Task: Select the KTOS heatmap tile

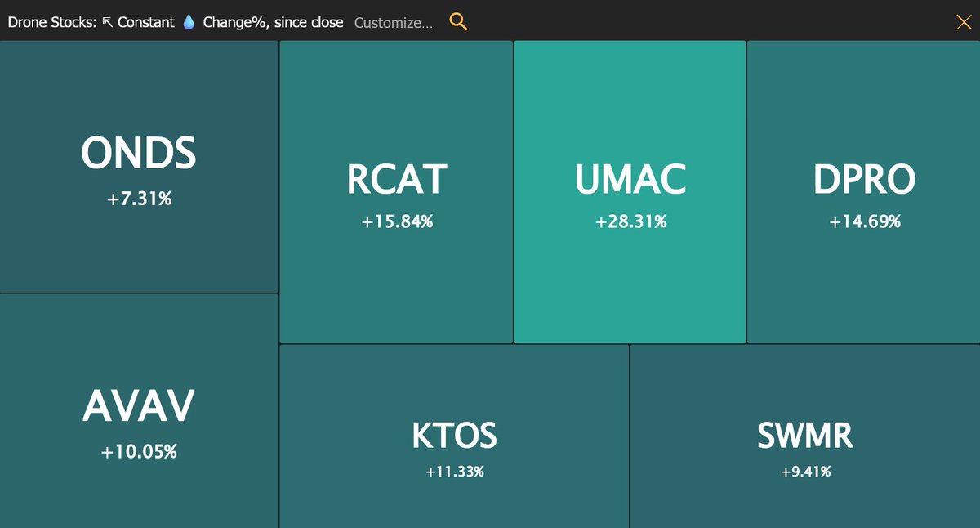Action: 454,436
